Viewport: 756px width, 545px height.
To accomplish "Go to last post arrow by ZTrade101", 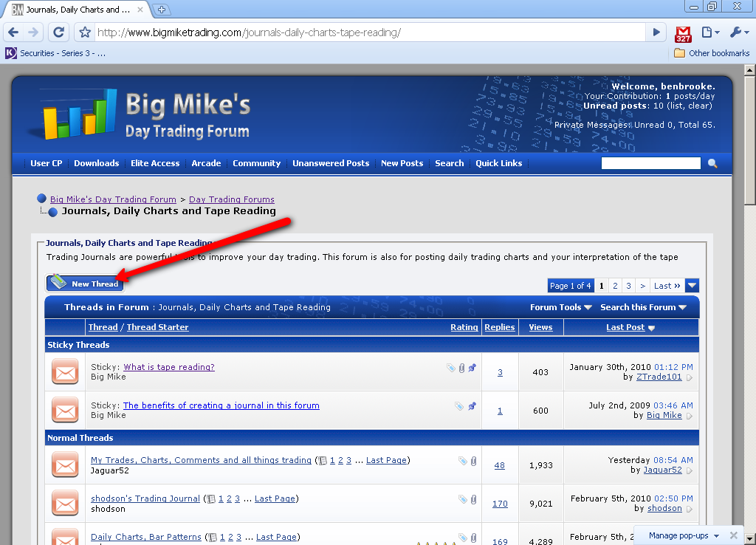I will 690,377.
